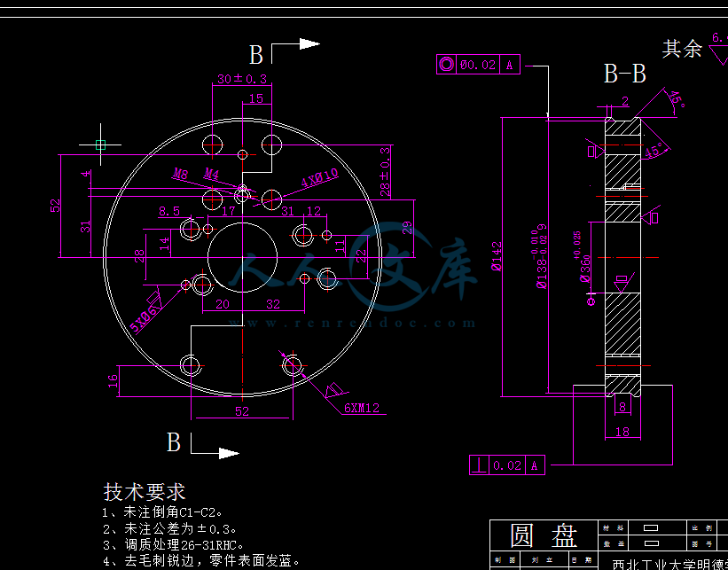Click the 28±0.3 vertical dimension

coord(386,171)
